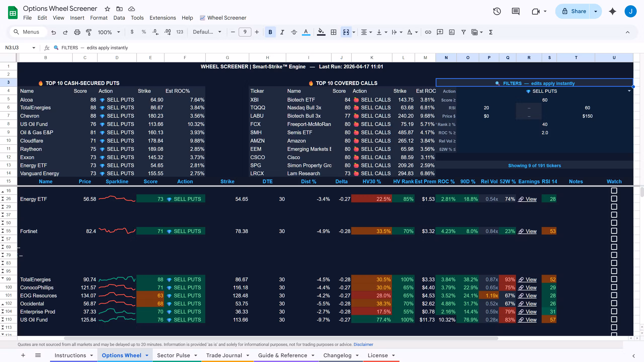Tick the Watch checkbox for US Oil Fund

coord(614,320)
